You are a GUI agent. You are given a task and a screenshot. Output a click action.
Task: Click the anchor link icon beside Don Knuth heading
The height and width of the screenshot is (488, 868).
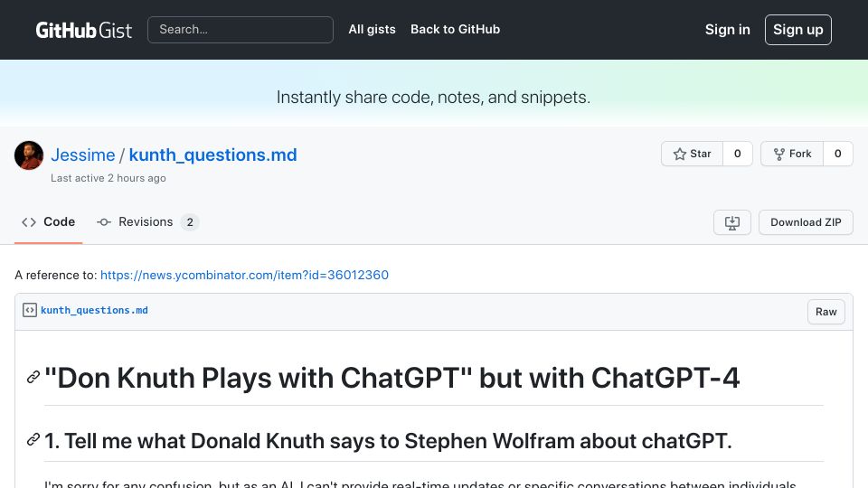coord(33,378)
